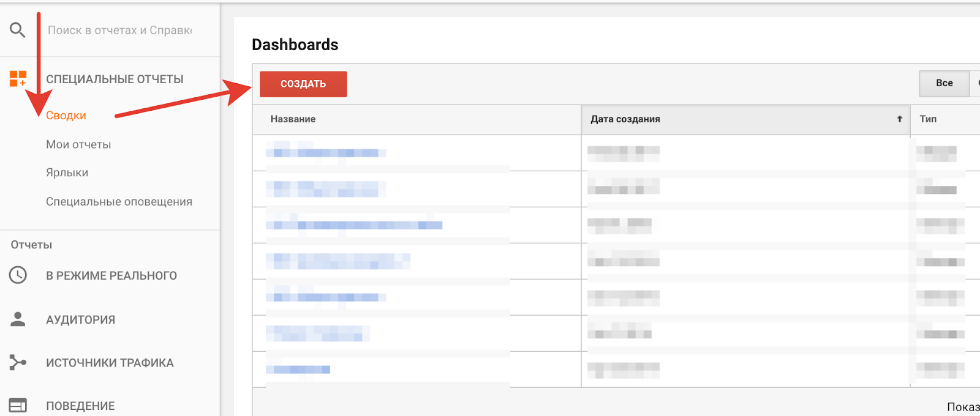The height and width of the screenshot is (416, 980).
Task: Open Аудитория reports from the sidebar
Action: point(80,319)
